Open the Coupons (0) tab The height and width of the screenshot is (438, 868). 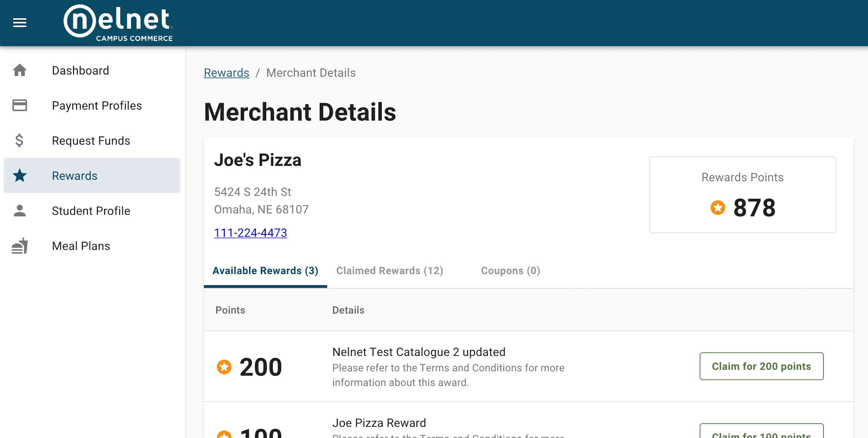point(510,271)
